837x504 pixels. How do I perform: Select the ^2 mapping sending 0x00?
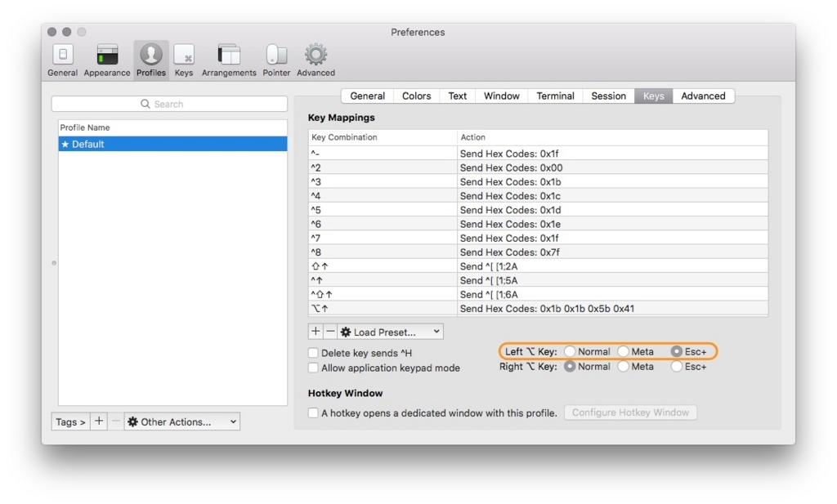point(538,167)
